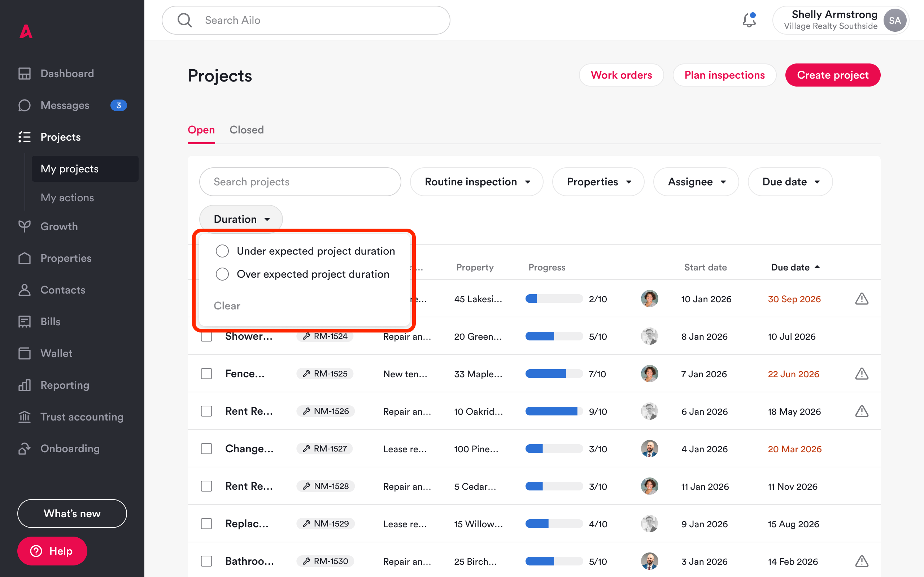Select Under expected project duration option
The height and width of the screenshot is (577, 924).
(x=222, y=251)
